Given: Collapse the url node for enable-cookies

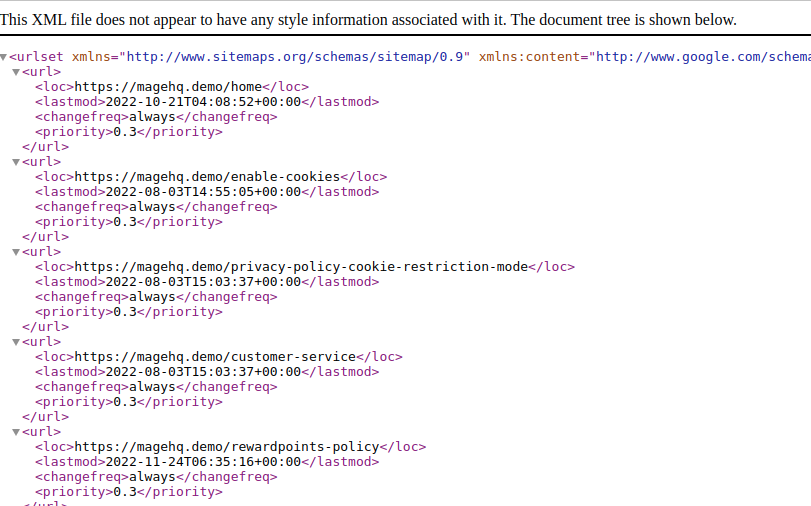Looking at the screenshot, I should click(x=16, y=162).
